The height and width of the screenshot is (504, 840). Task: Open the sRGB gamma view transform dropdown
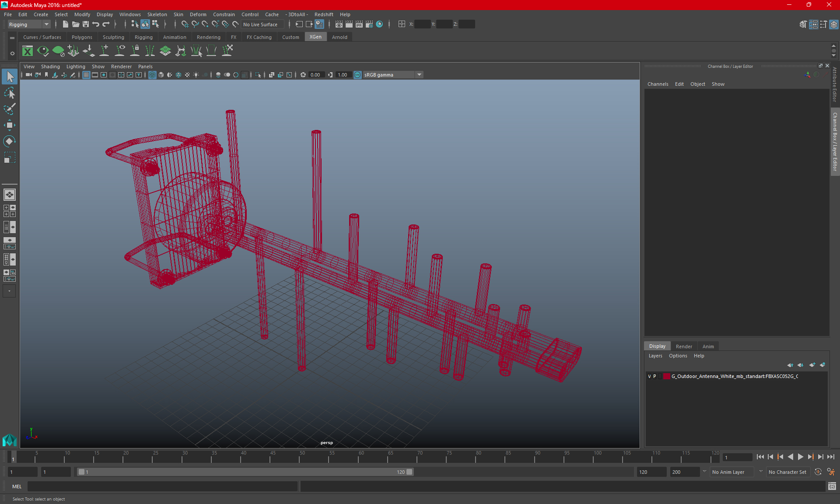(393, 75)
